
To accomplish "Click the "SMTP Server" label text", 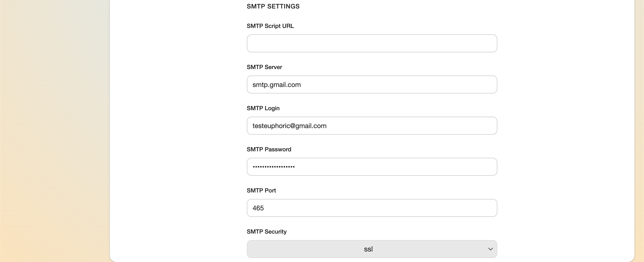I will (x=264, y=67).
